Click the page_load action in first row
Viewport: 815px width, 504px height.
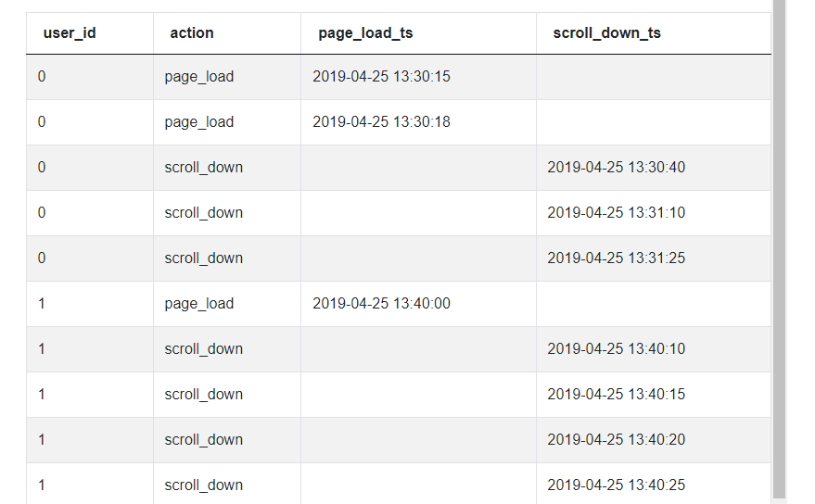pyautogui.click(x=199, y=77)
